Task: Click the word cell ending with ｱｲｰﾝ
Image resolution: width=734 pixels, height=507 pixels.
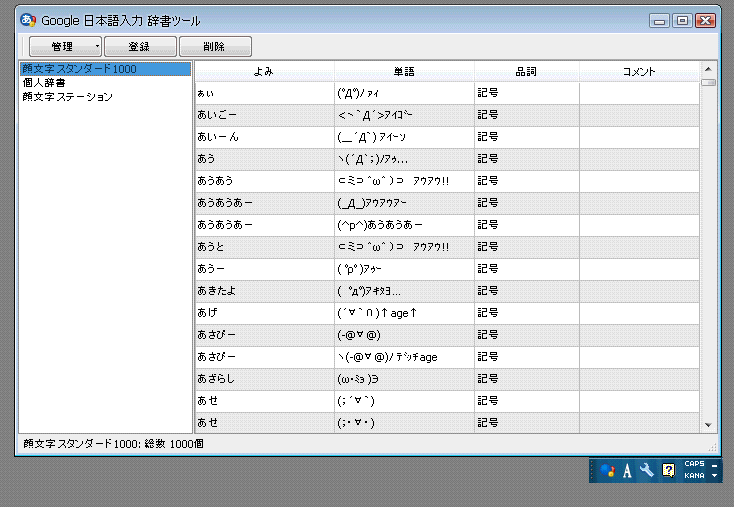Action: coord(404,137)
